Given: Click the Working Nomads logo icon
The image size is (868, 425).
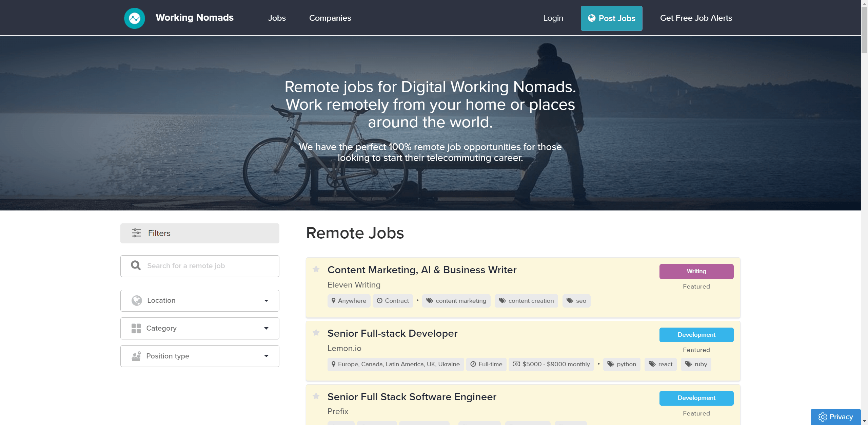Looking at the screenshot, I should (134, 18).
